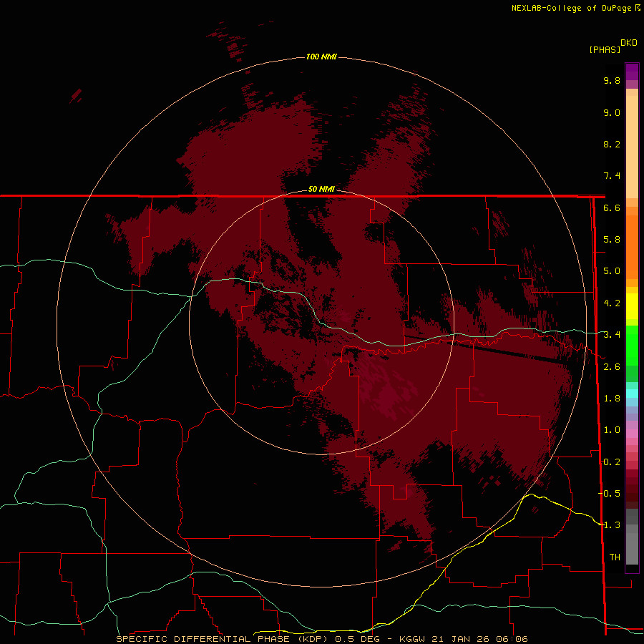The width and height of the screenshot is (644, 644).
Task: Click the 50 NMI range ring label
Action: [321, 189]
